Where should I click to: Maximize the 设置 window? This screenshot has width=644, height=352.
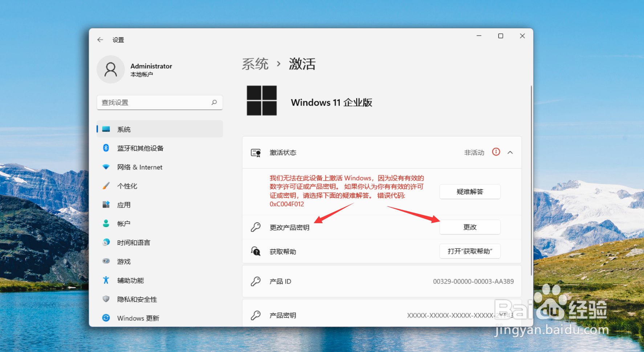501,36
